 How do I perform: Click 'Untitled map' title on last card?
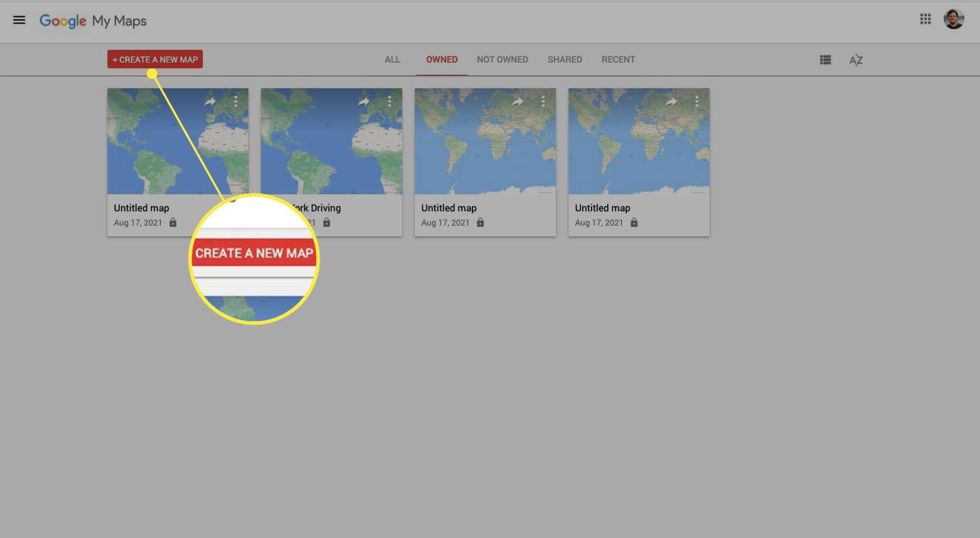[x=603, y=208]
